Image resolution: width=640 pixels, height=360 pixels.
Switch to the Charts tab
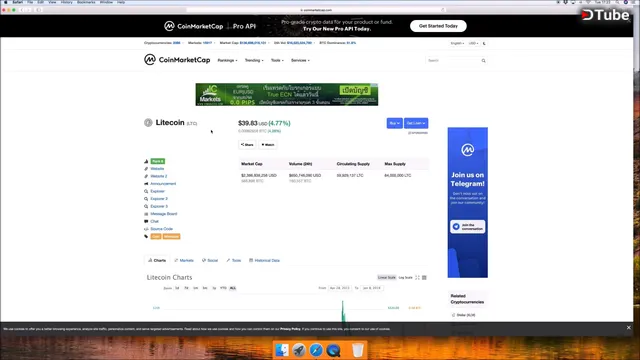coord(157,260)
